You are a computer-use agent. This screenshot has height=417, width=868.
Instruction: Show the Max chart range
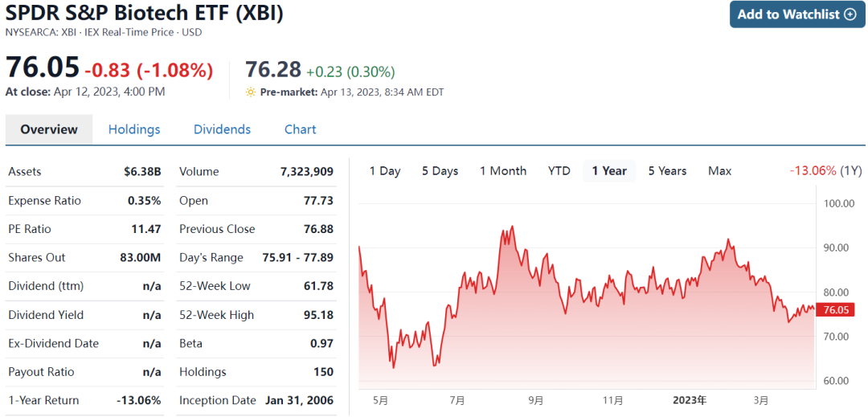point(719,171)
